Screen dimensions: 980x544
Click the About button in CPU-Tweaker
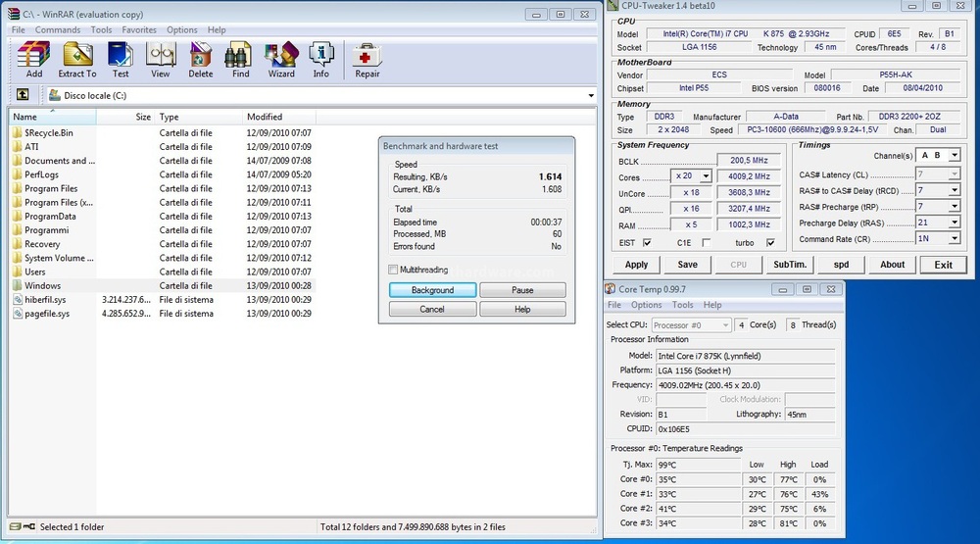point(893,265)
